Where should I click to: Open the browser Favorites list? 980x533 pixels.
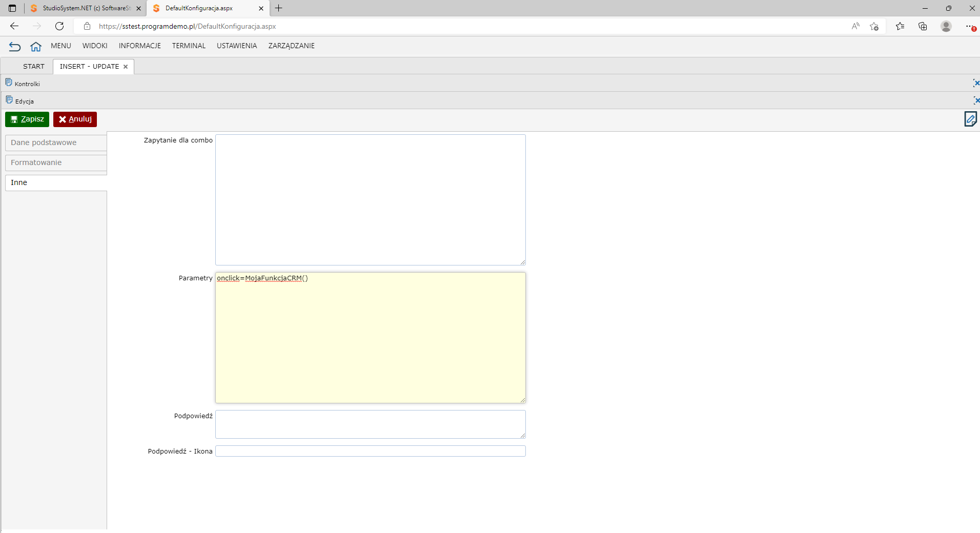click(x=900, y=26)
